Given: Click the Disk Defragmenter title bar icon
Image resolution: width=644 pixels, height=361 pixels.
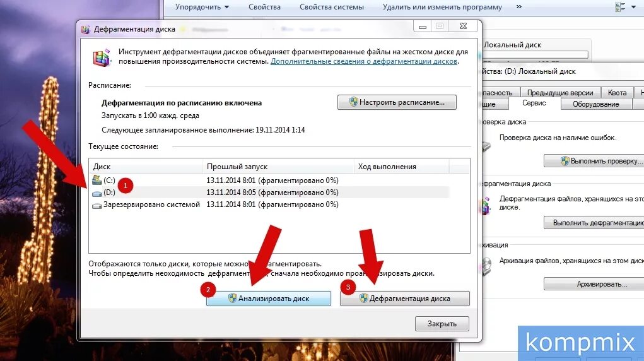Looking at the screenshot, I should [x=85, y=30].
